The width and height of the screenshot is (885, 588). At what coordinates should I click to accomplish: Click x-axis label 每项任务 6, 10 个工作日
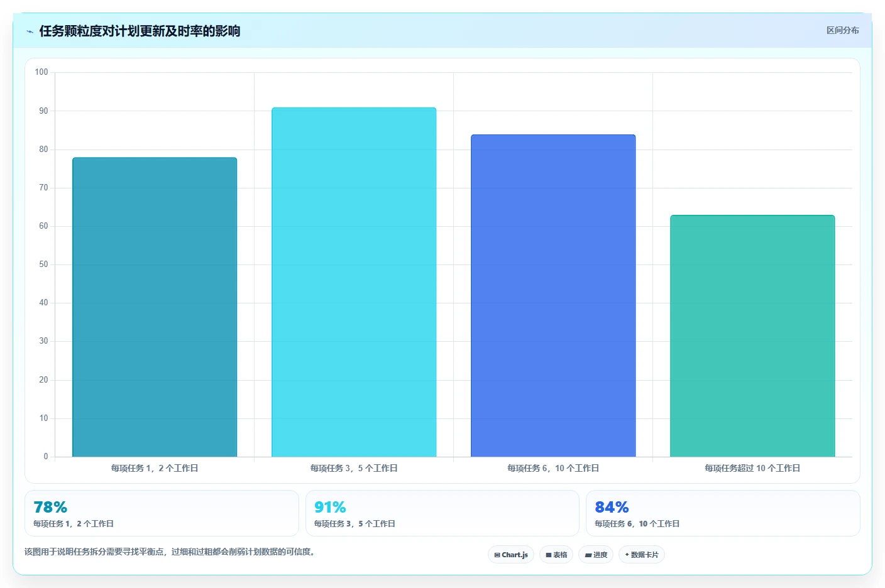click(553, 468)
